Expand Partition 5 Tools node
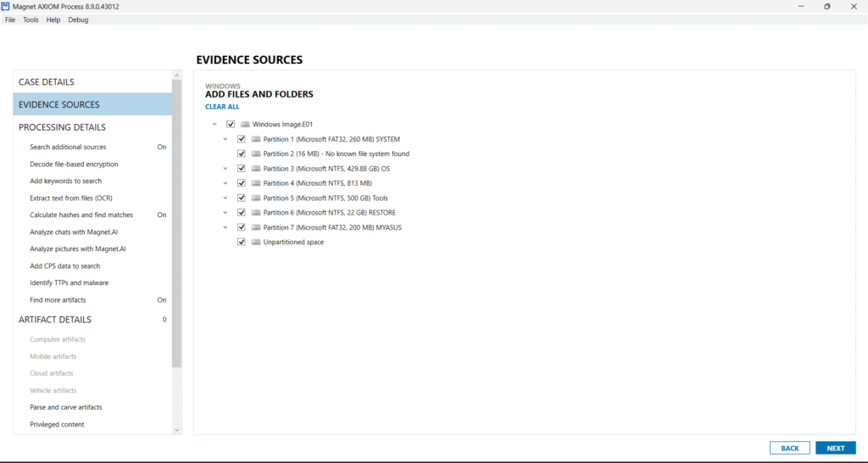Viewport: 868px width, 463px height. pos(225,198)
